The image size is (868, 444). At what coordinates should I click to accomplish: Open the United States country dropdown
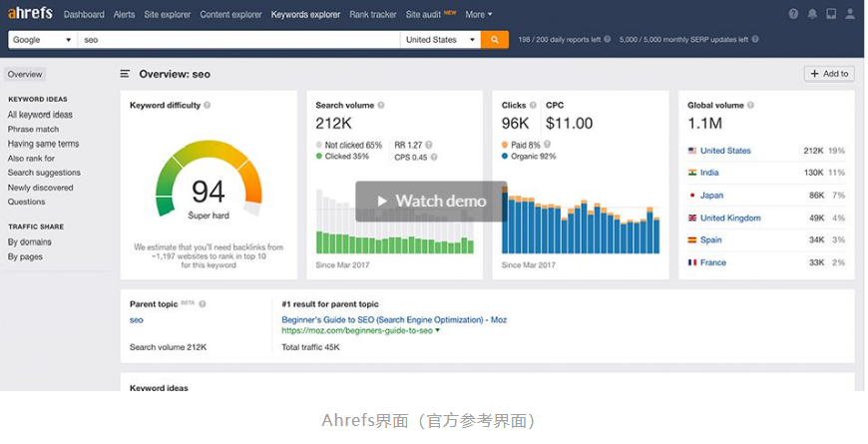tap(440, 39)
